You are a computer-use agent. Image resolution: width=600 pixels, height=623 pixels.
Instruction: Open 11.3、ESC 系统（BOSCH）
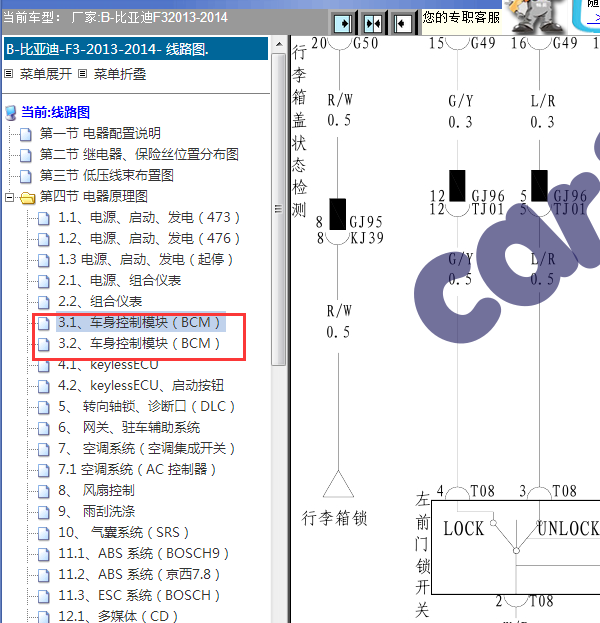click(x=139, y=596)
